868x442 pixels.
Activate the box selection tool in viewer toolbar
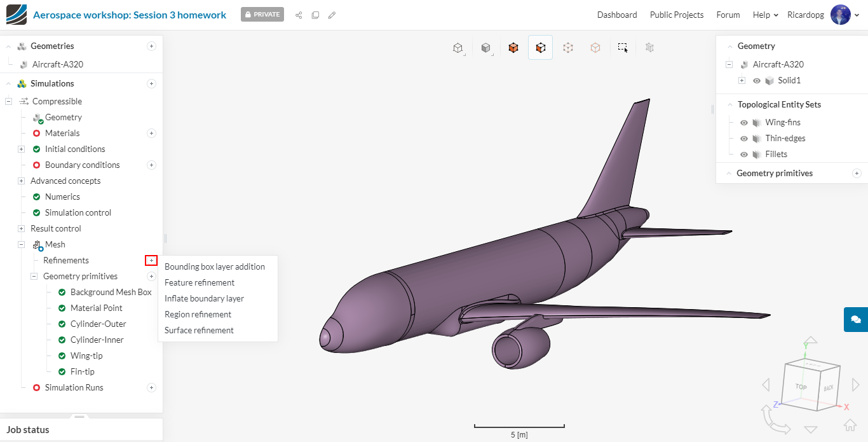(623, 48)
